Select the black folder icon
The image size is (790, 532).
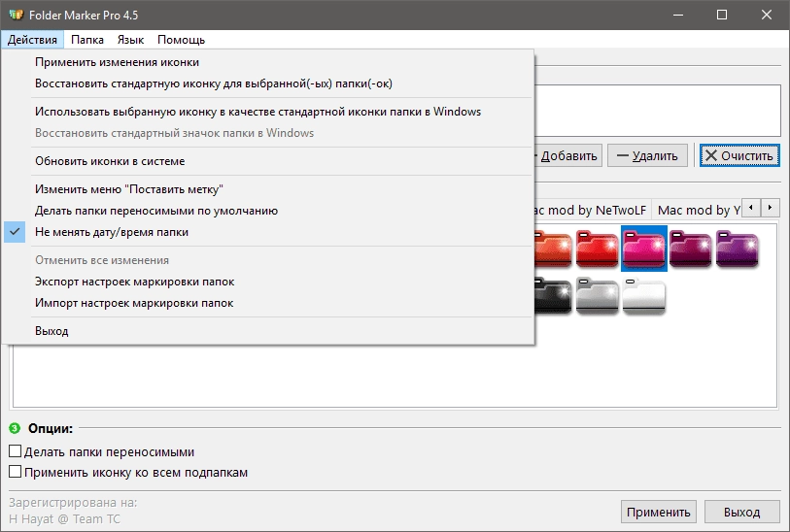point(553,296)
